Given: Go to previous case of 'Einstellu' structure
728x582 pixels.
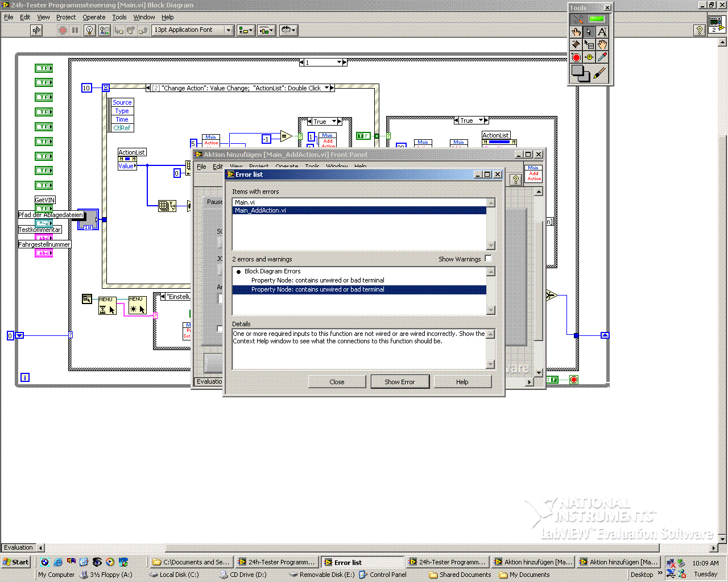Looking at the screenshot, I should coord(163,297).
